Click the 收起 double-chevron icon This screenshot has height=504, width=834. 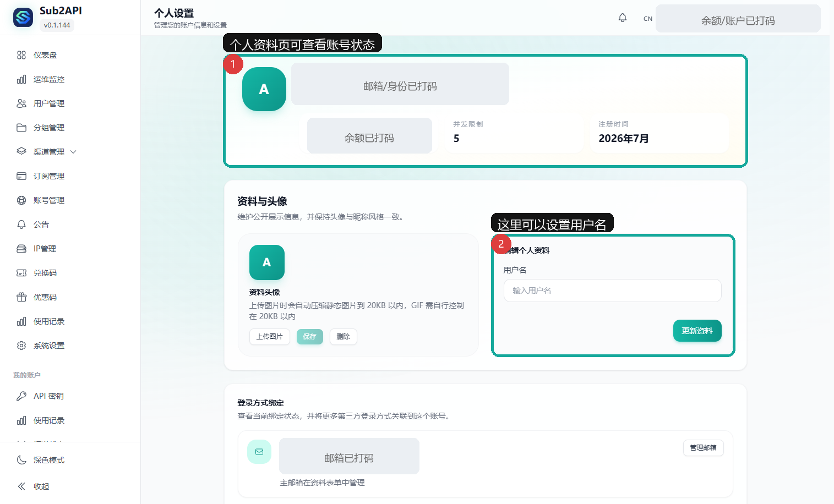[21, 486]
